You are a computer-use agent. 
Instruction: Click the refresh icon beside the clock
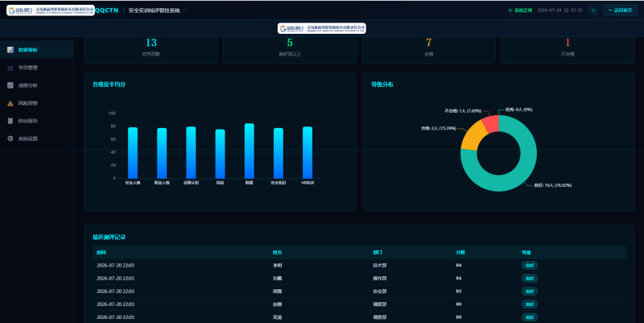click(592, 10)
